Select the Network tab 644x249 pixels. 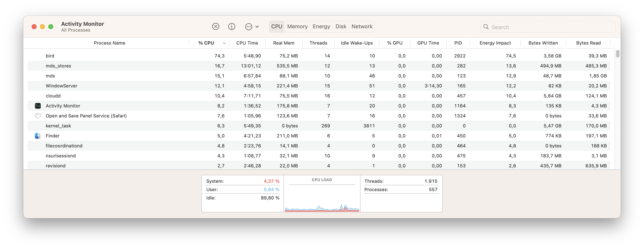362,26
